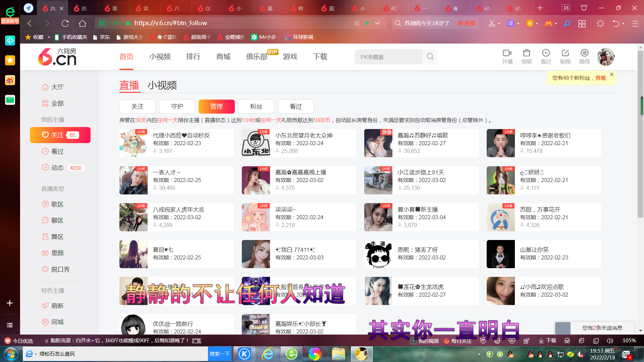Open the 下载 downloads icon in status bar
Viewport: 644px width, 362px height.
547,341
